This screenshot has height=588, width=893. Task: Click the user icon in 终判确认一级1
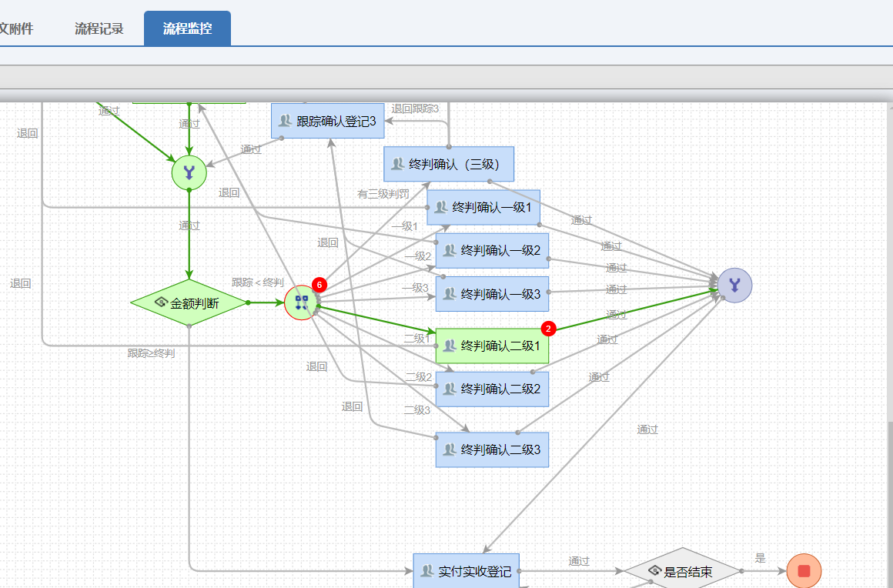[441, 208]
